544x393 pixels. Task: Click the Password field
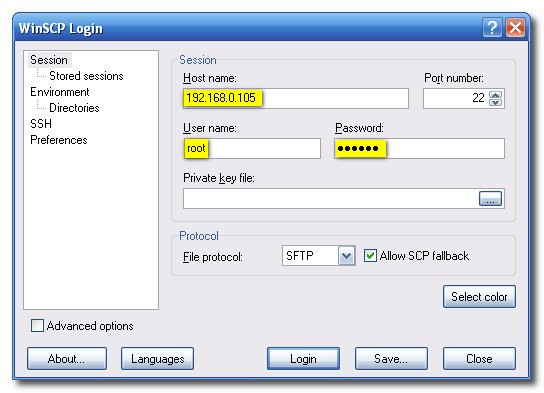pos(419,148)
